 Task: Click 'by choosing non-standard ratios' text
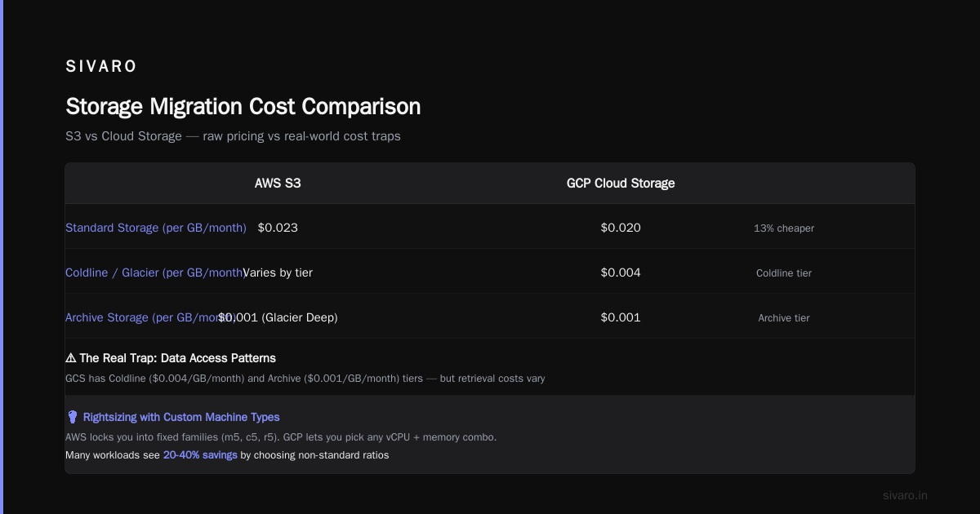(x=314, y=455)
